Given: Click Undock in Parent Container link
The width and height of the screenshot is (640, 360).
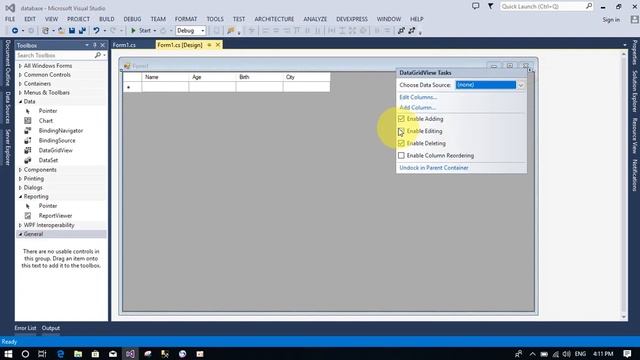Looking at the screenshot, I should (434, 168).
